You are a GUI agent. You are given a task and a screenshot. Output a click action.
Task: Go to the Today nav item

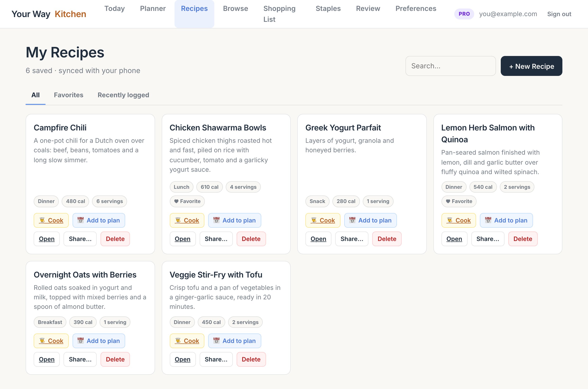click(115, 9)
